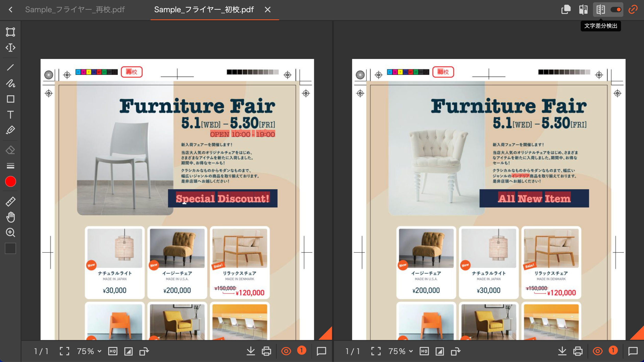
Task: Open the line thickness menu
Action: pyautogui.click(x=10, y=166)
